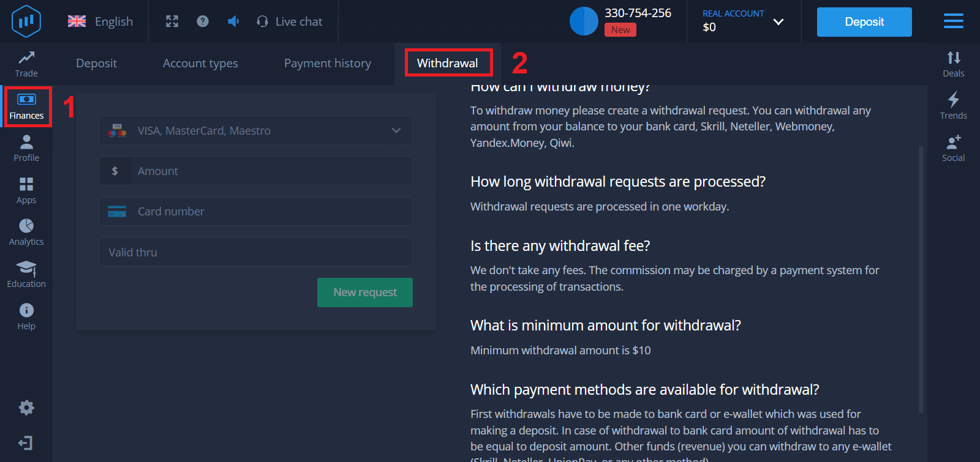Expand the VISA, MasterCard, Maestro dropdown
The width and height of the screenshot is (980, 462).
255,130
